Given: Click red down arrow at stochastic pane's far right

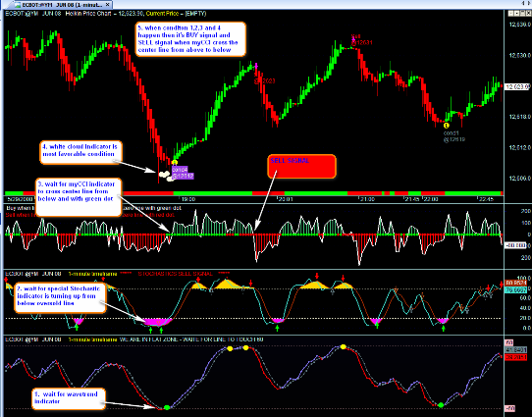Looking at the screenshot, I should (x=502, y=285).
